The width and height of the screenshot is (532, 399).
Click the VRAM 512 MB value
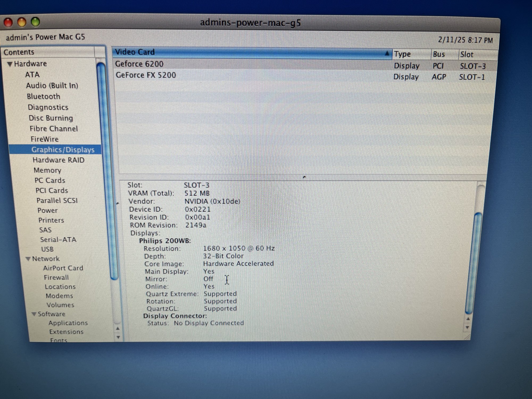197,193
